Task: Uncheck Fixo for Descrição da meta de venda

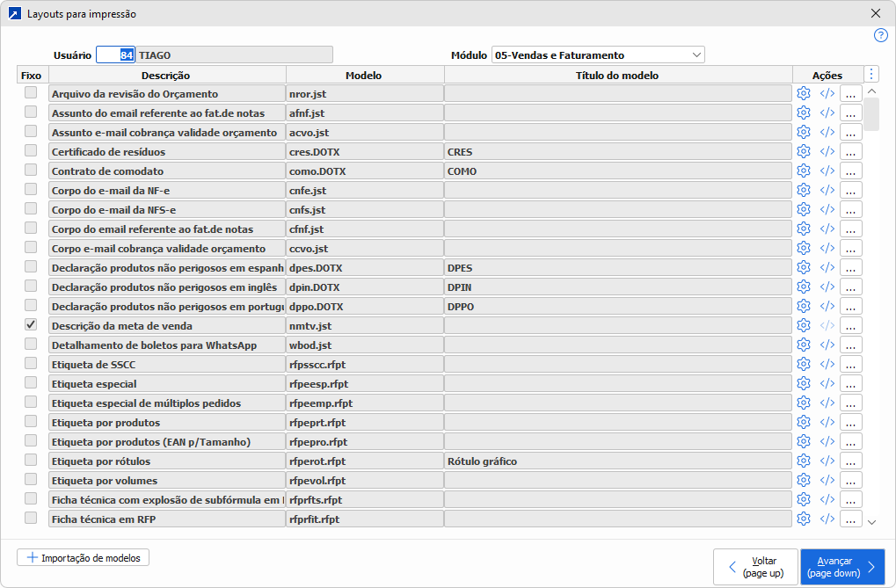Action: point(31,324)
